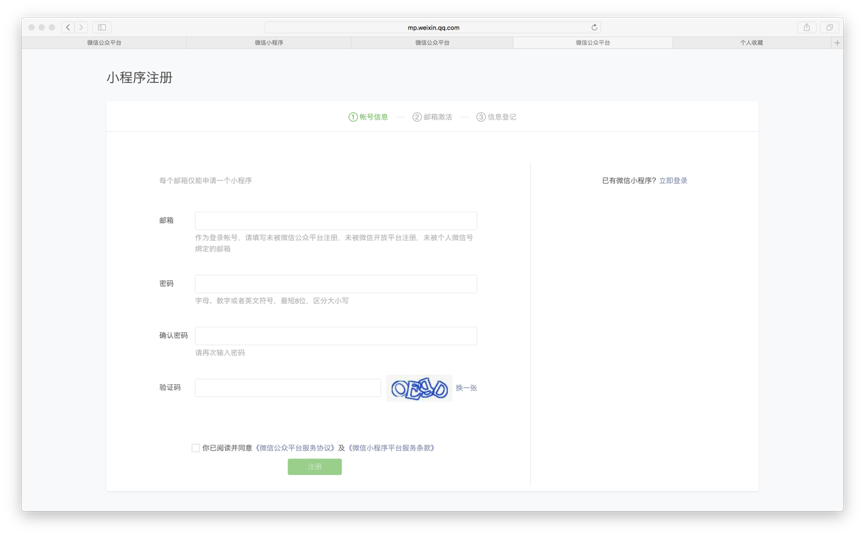Open the Safari share button

[x=807, y=27]
